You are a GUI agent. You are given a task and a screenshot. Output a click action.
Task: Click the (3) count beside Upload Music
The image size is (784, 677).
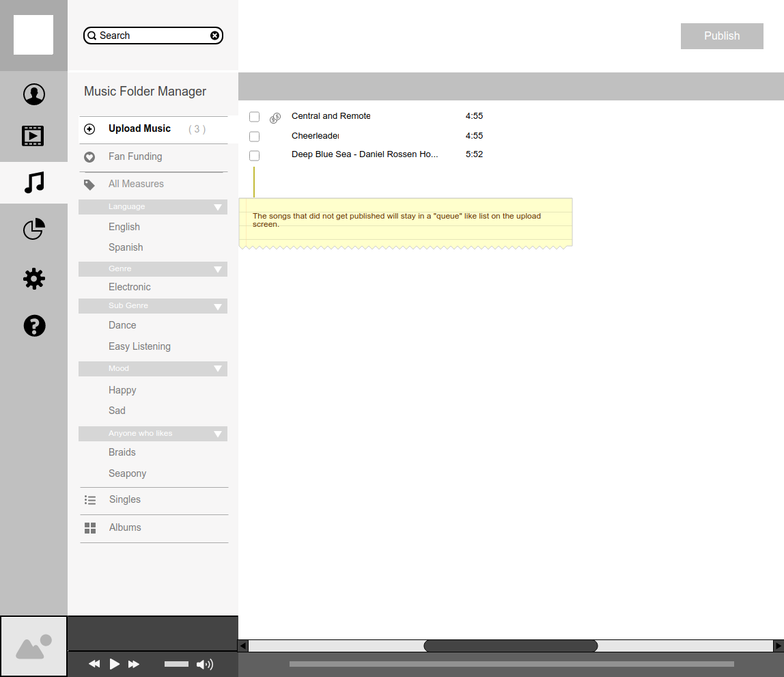click(197, 130)
